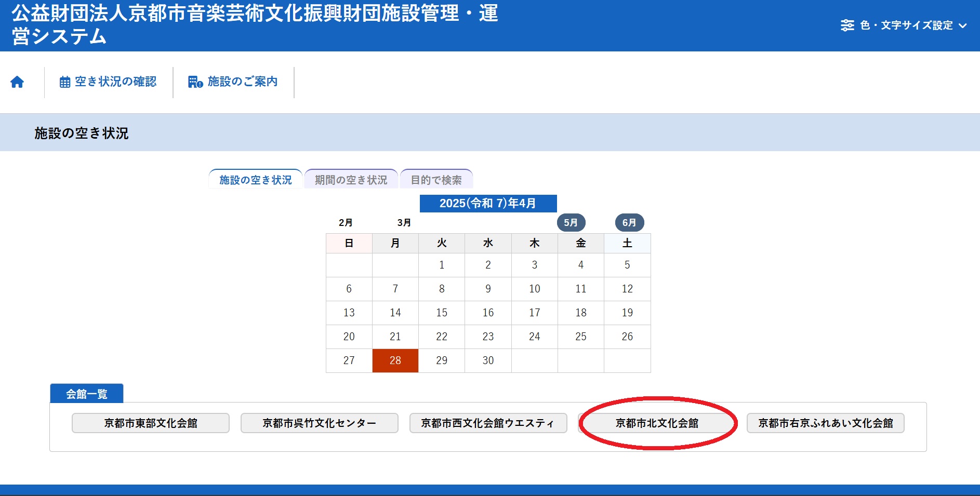Viewport: 980px width, 496px height.
Task: Select April 24 in calendar
Action: click(x=535, y=337)
